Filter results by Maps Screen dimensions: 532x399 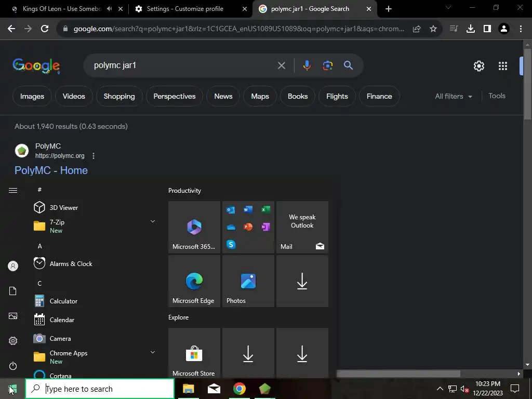tap(260, 96)
